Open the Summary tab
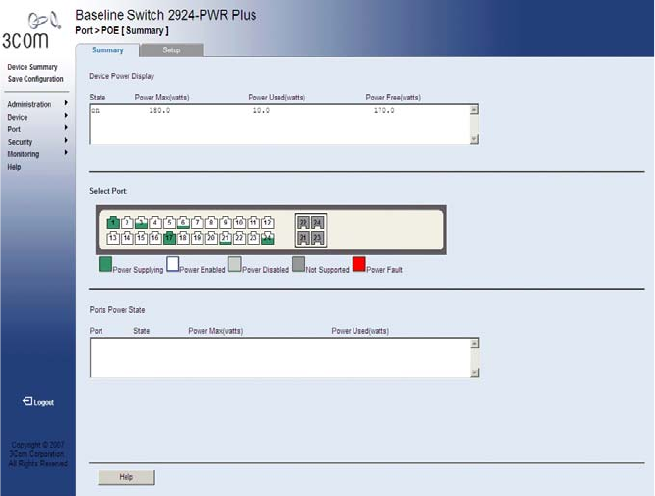This screenshot has height=496, width=655. click(x=107, y=50)
